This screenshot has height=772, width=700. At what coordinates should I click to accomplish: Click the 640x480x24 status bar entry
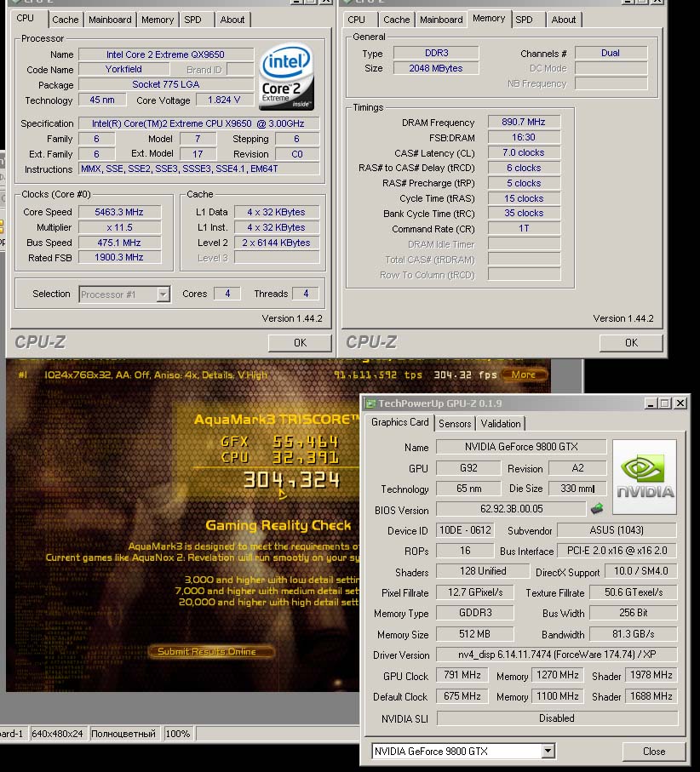point(57,734)
